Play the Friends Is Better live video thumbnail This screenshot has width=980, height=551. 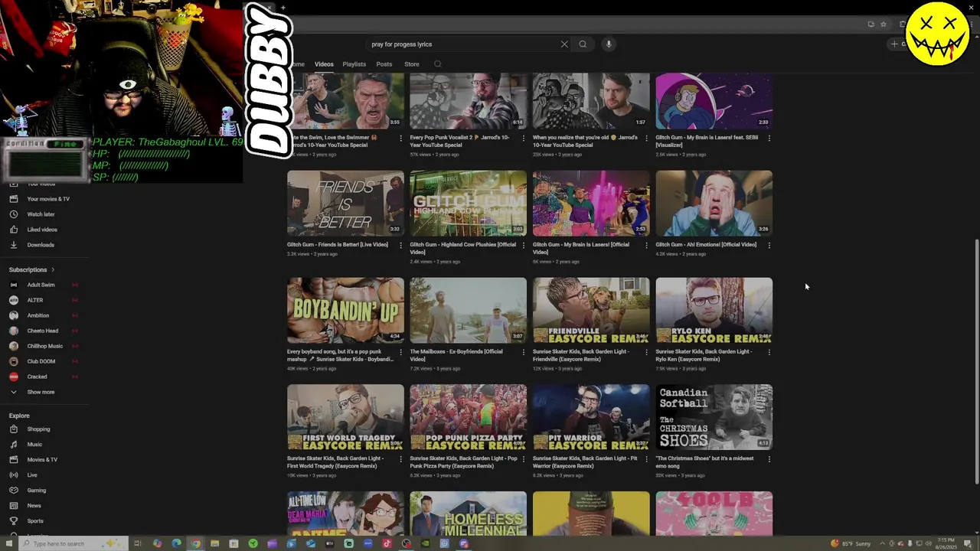345,203
